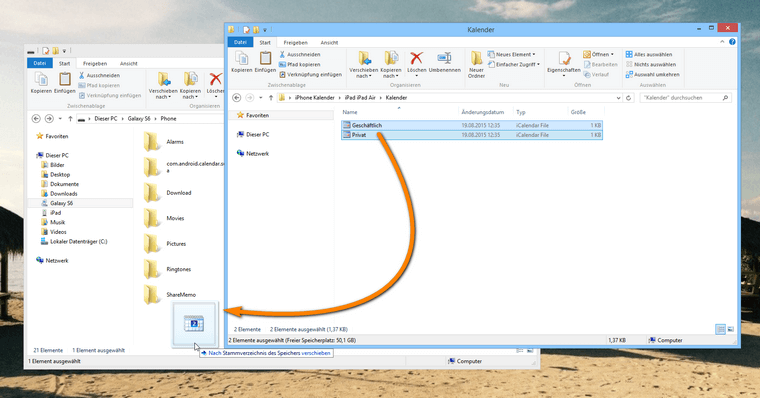The height and width of the screenshot is (398, 760).
Task: Sort by Typ column header
Action: click(521, 112)
